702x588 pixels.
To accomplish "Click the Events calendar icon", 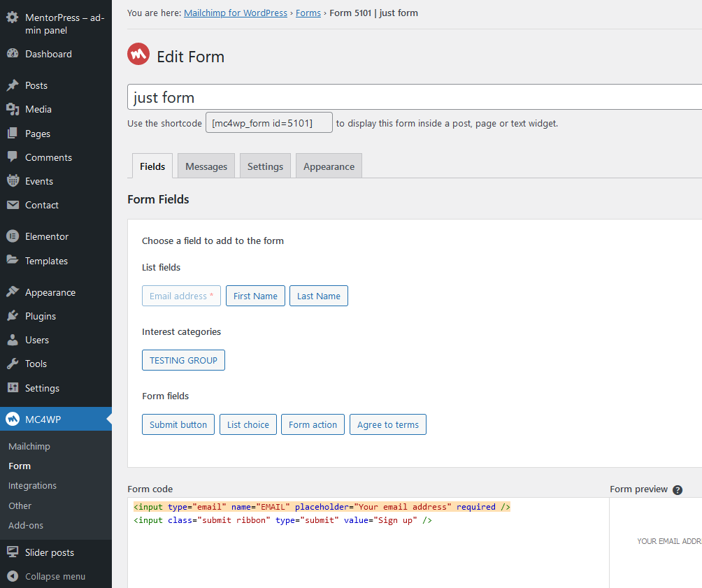I will point(13,181).
